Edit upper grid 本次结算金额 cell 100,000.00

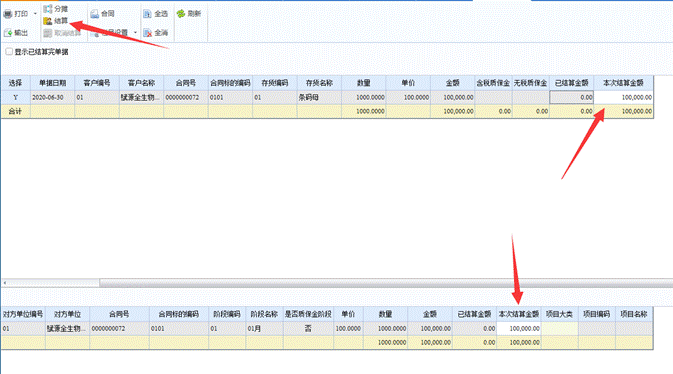624,97
